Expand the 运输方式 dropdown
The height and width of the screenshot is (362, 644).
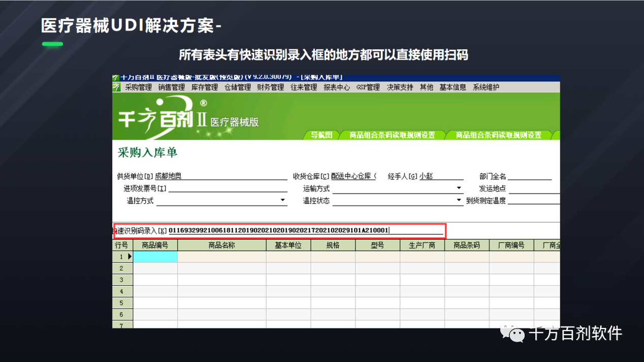click(x=459, y=188)
